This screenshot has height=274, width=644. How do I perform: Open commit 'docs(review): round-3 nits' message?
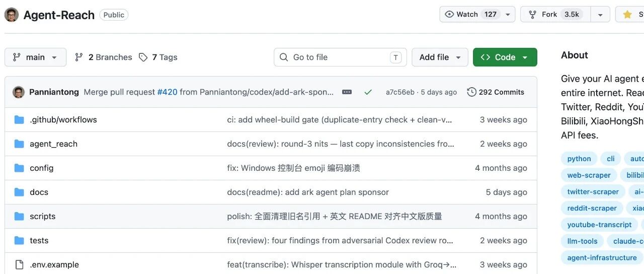(341, 144)
